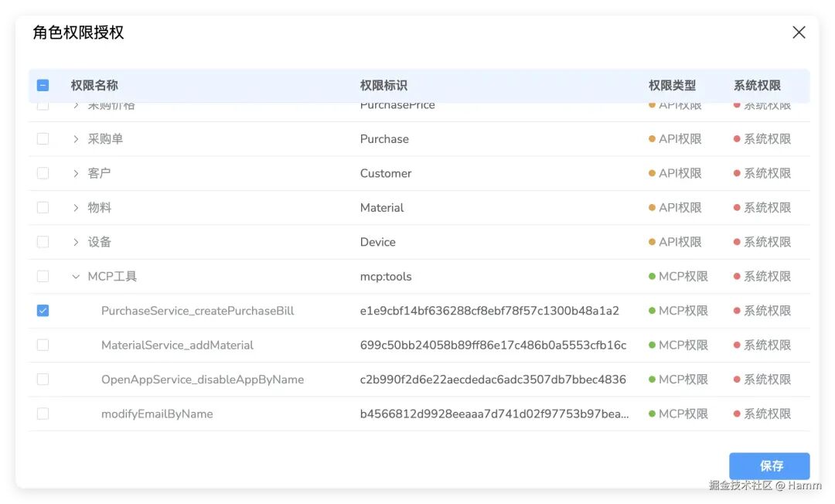
Task: Expand the 采购单 row
Action: coord(76,139)
